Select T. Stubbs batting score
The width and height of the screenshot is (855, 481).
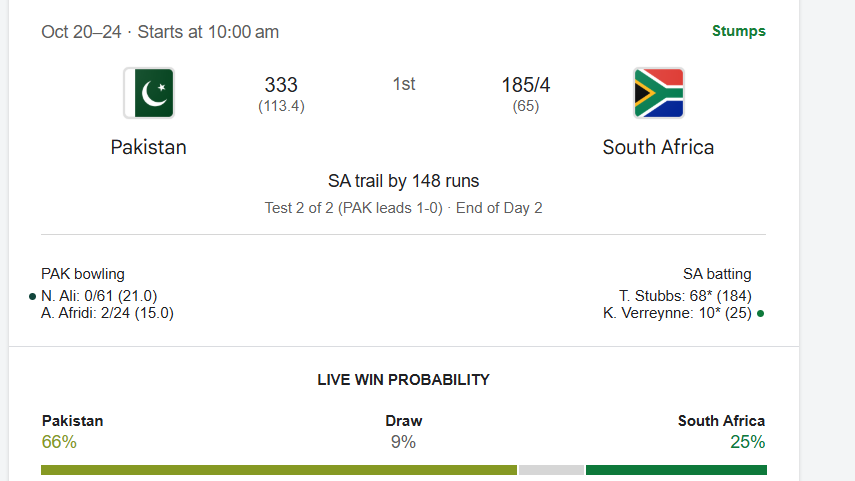click(685, 296)
